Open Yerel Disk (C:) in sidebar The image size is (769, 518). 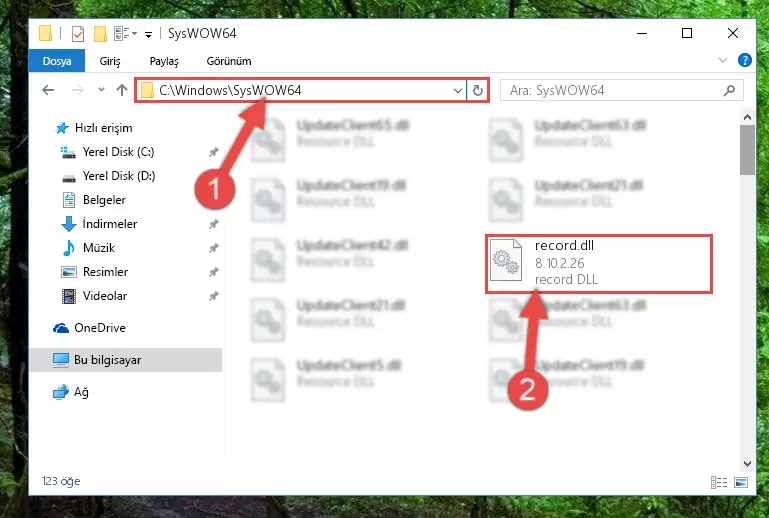118,152
